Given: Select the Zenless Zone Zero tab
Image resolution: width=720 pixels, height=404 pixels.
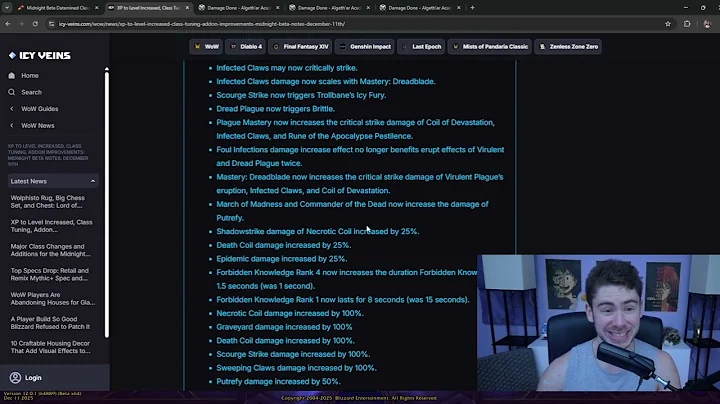Looking at the screenshot, I should point(568,46).
